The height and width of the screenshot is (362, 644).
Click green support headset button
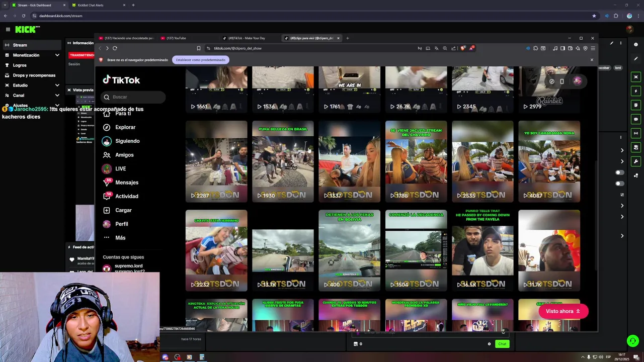(x=633, y=341)
